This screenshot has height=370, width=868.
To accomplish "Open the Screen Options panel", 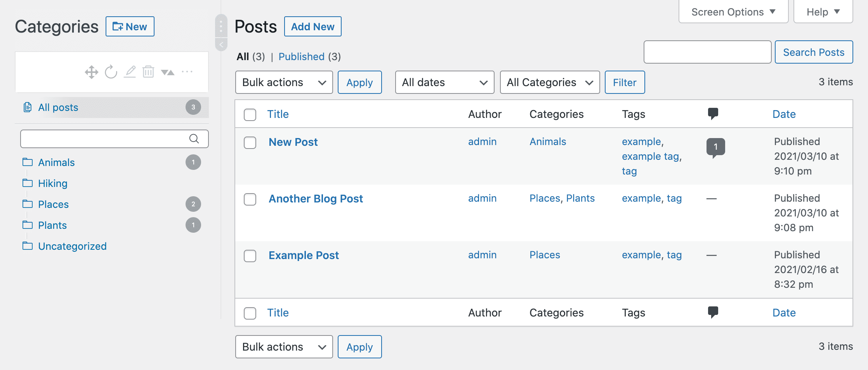I will 733,11.
